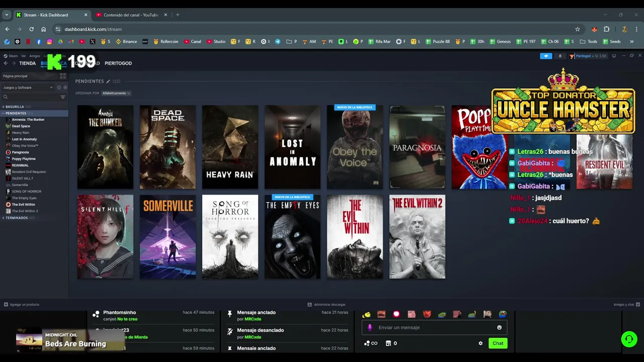The width and height of the screenshot is (644, 362).
Task: Click Agregar un producto
Action: [x=21, y=305]
